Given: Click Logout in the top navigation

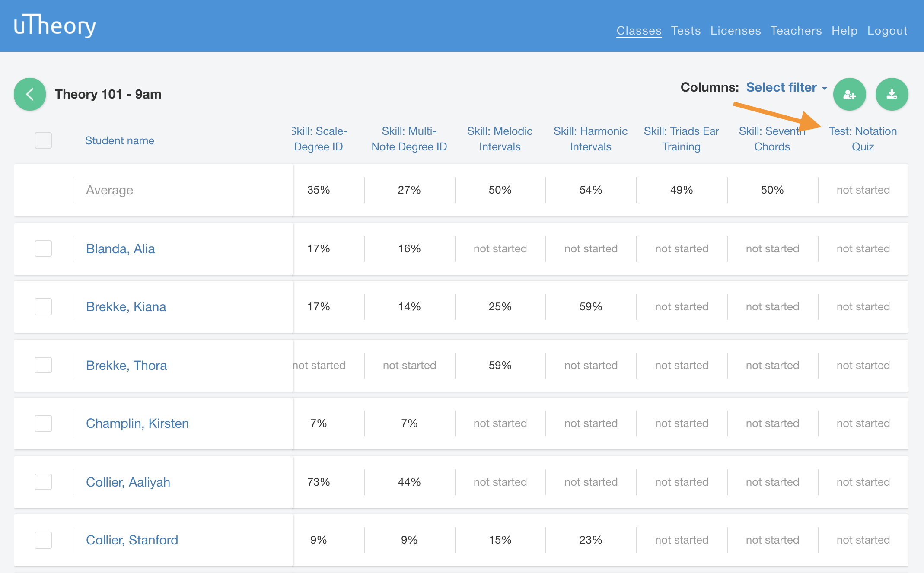Looking at the screenshot, I should (x=887, y=31).
